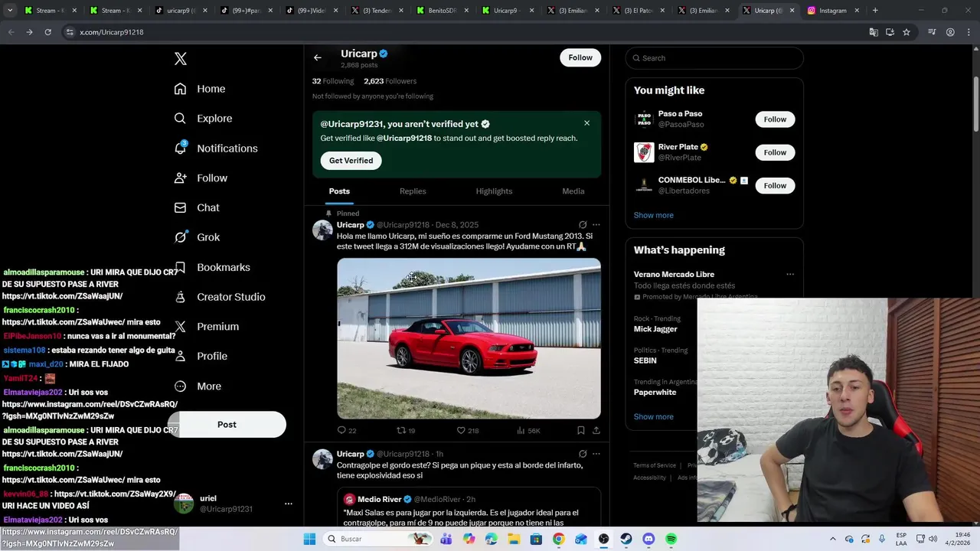Open the More menu in the sidebar
This screenshot has width=980, height=551.
point(198,386)
